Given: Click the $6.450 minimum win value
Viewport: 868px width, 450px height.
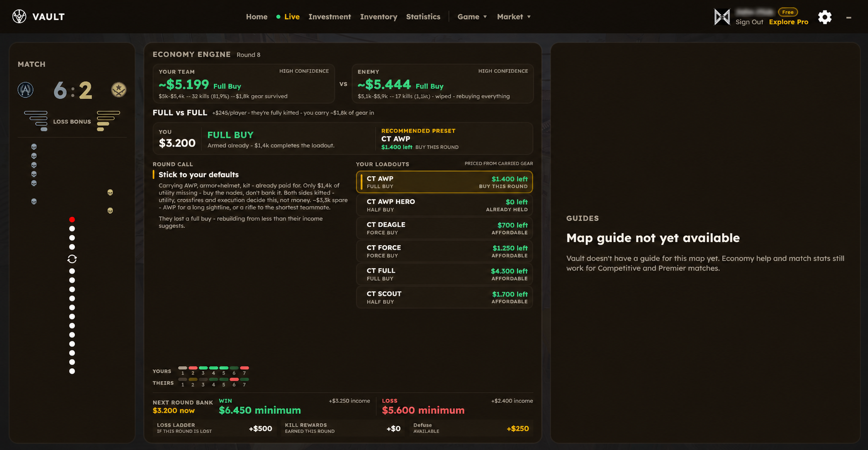Looking at the screenshot, I should tap(260, 410).
